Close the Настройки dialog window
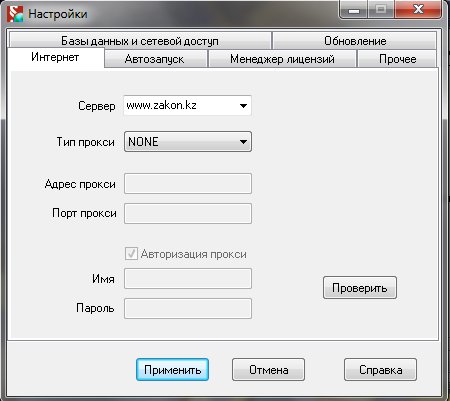 [x=418, y=9]
